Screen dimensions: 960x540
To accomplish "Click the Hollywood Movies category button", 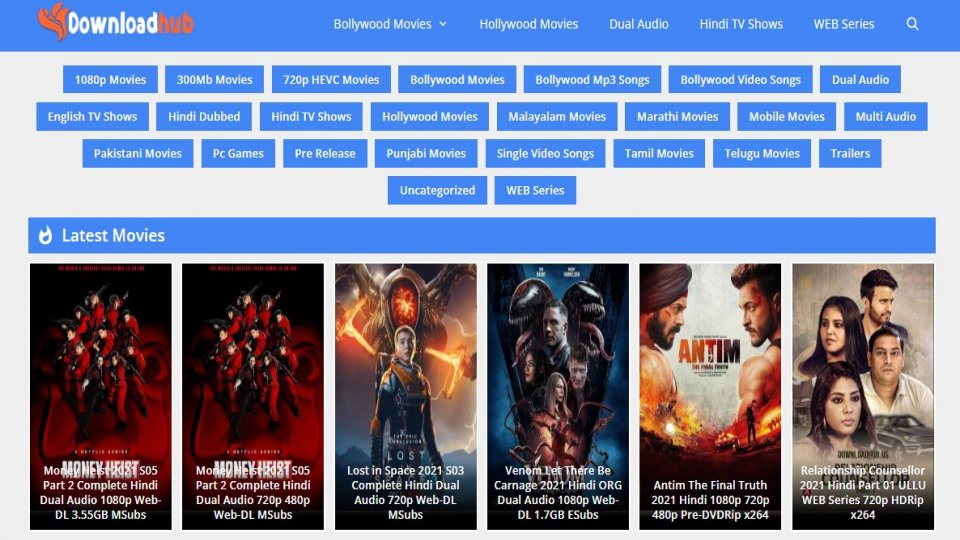I will pos(430,116).
